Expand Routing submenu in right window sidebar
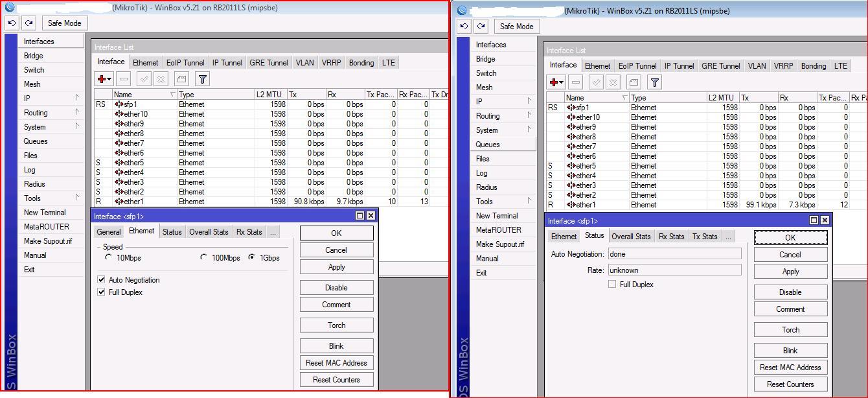This screenshot has height=398, width=868. 529,115
